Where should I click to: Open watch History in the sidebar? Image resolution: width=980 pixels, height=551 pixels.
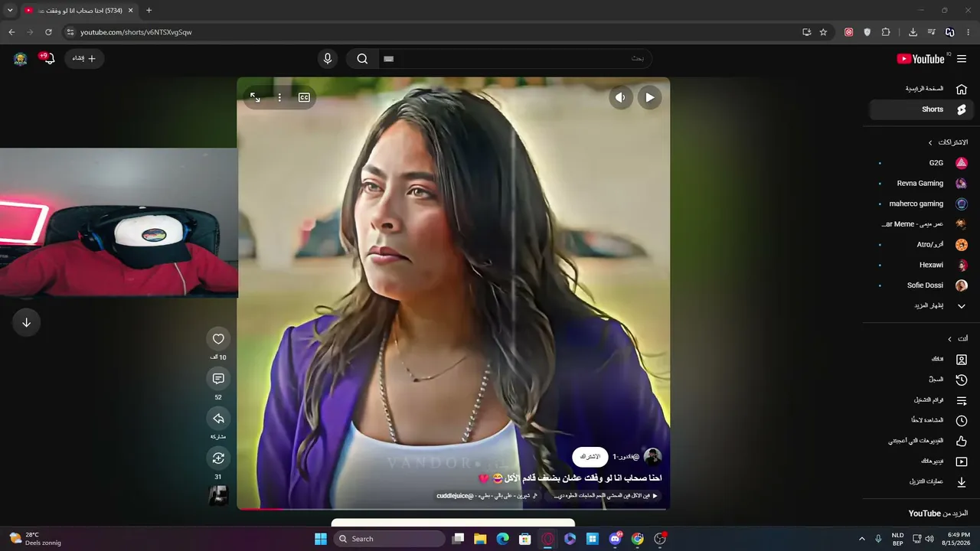(x=920, y=380)
